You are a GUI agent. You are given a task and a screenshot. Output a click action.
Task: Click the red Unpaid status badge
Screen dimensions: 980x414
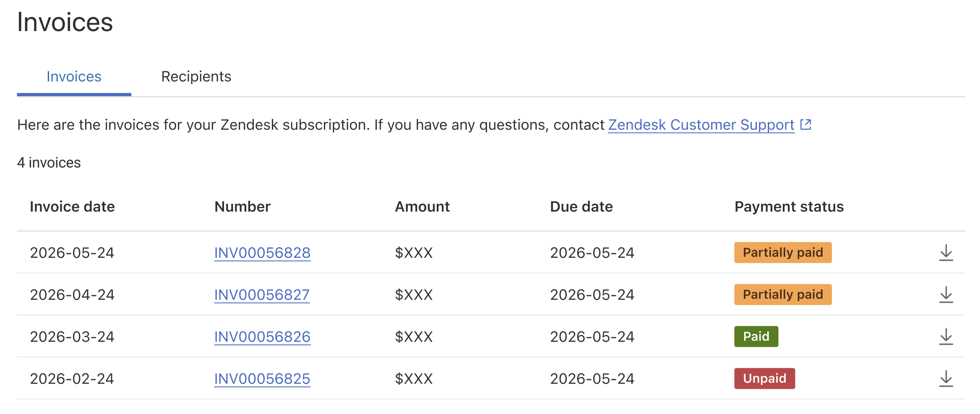point(764,378)
